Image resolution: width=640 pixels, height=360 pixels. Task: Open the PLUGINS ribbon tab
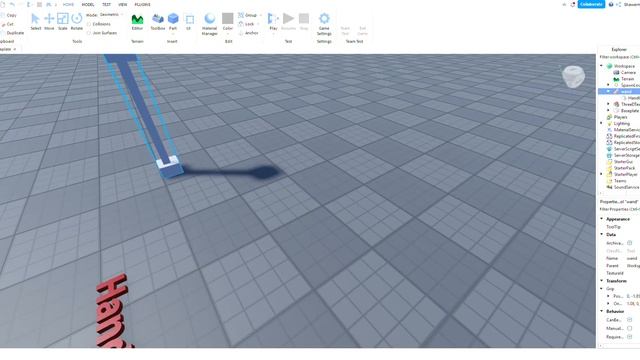(x=142, y=4)
